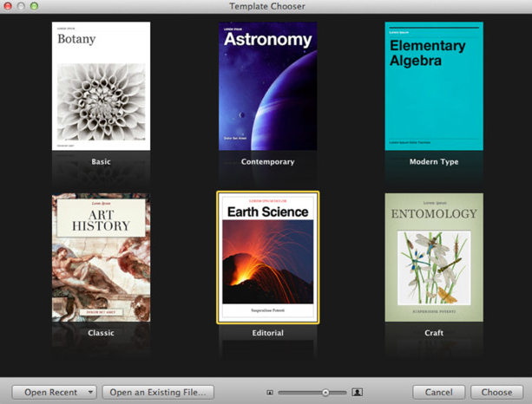
Task: Confirm with the Choose button
Action: (x=496, y=393)
